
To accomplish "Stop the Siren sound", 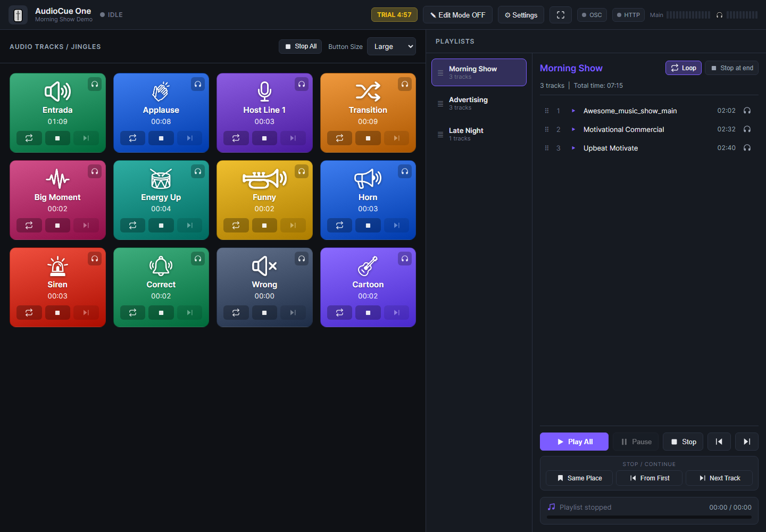I will click(57, 313).
